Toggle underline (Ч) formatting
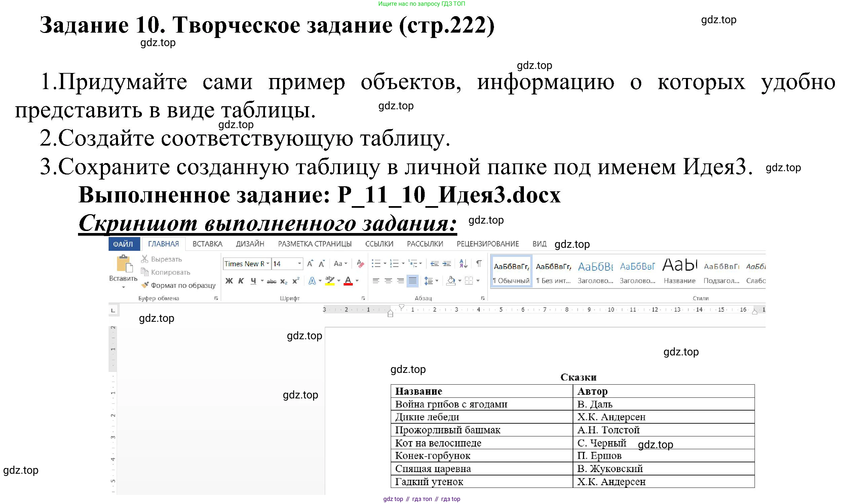Image resolution: width=844 pixels, height=504 pixels. [x=253, y=281]
